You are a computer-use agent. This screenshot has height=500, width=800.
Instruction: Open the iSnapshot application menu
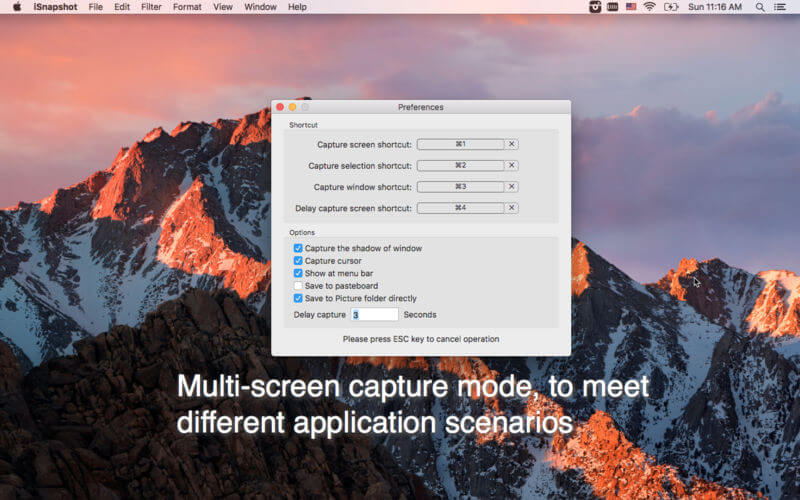(x=57, y=7)
